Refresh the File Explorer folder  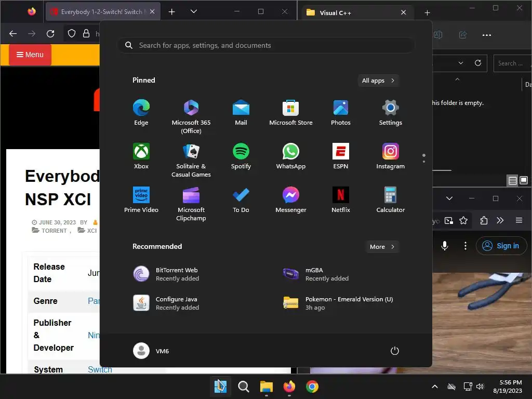click(x=478, y=63)
